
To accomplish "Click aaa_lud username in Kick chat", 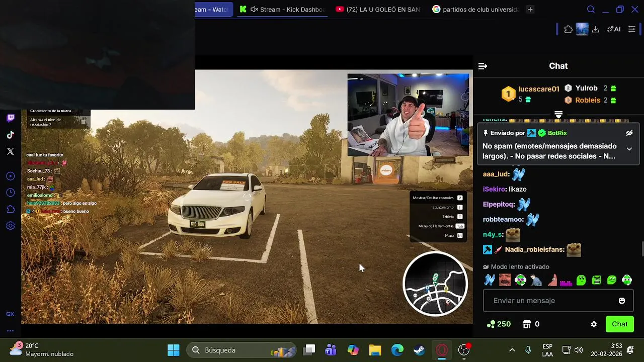I will click(x=496, y=174).
